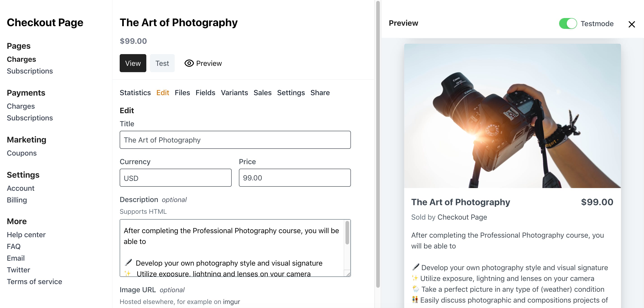Click the camera product image in preview

click(x=512, y=116)
